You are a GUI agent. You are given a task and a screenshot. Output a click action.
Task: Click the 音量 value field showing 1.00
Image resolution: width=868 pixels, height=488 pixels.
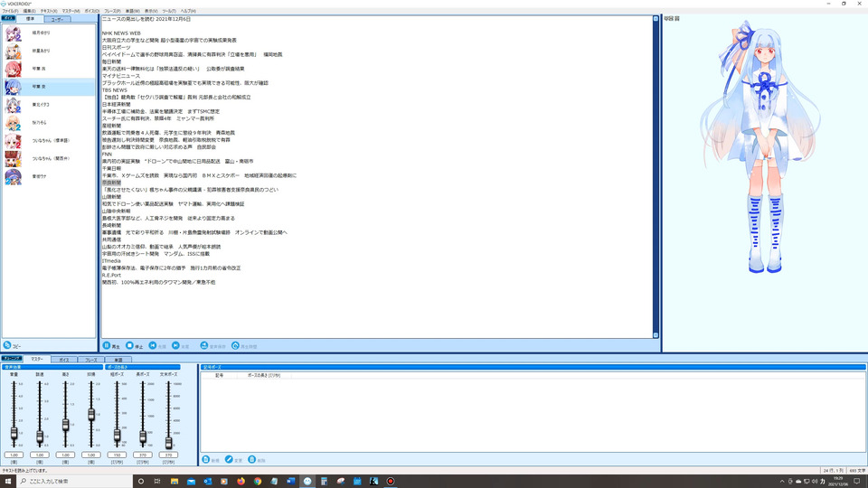pos(14,455)
